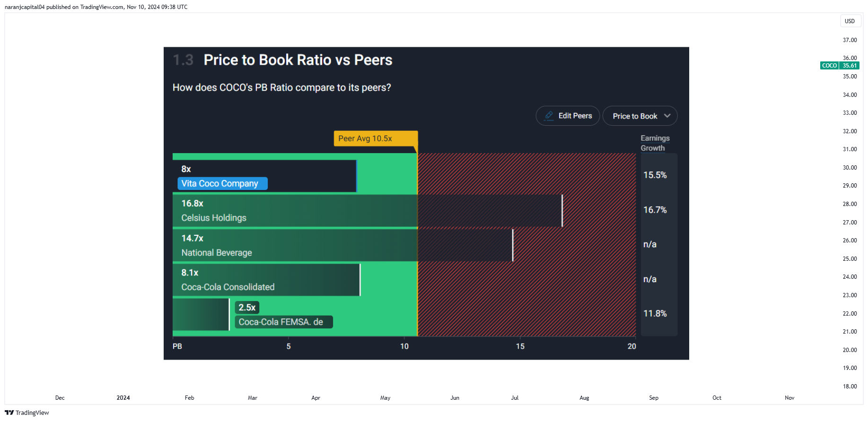The image size is (868, 421).
Task: Click the USD currency button
Action: click(x=850, y=21)
